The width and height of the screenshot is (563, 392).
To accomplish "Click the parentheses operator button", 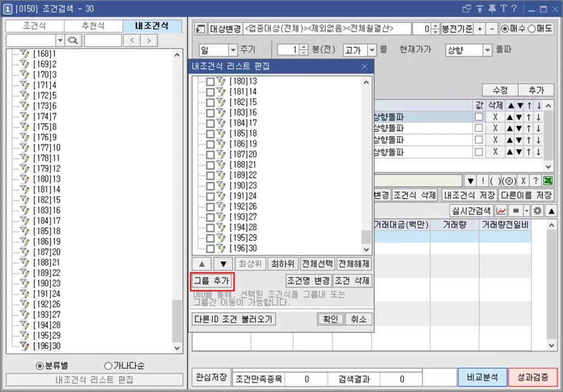I will click(x=495, y=180).
